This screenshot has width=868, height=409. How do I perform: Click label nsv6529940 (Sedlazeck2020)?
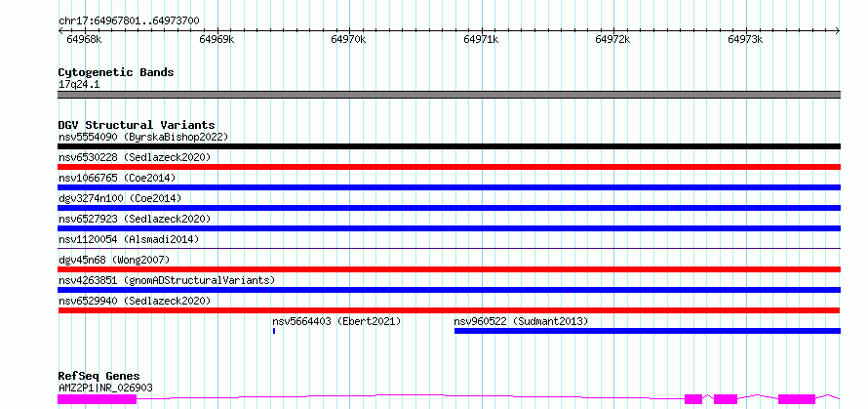point(135,301)
